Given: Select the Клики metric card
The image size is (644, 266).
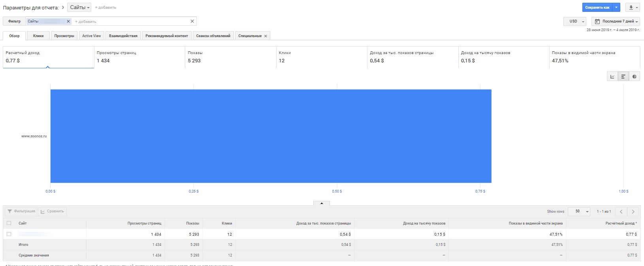Looking at the screenshot, I should (322, 57).
